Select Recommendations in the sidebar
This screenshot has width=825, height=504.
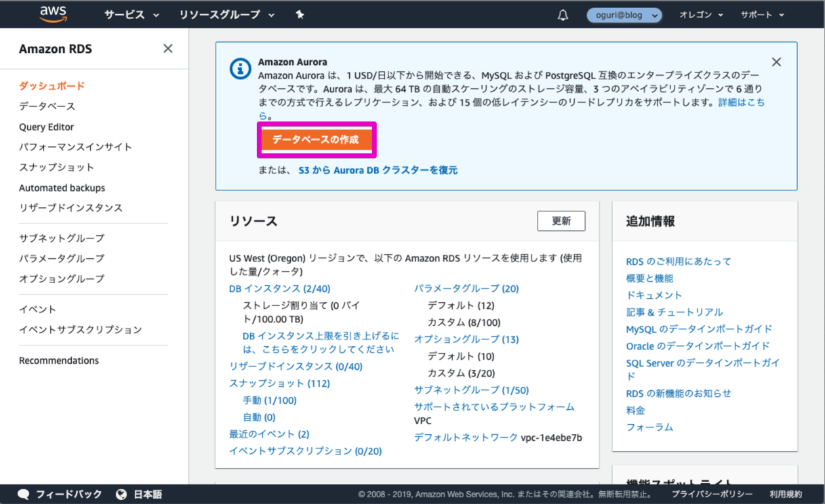(59, 360)
